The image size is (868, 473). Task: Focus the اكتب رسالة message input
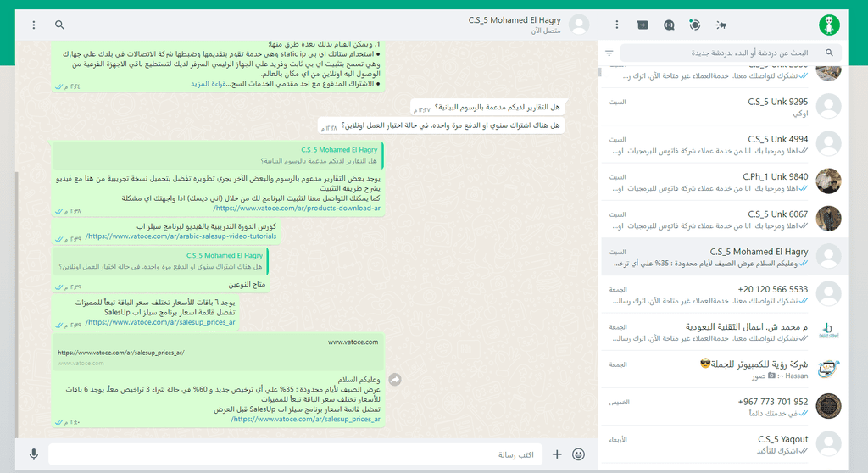point(295,454)
